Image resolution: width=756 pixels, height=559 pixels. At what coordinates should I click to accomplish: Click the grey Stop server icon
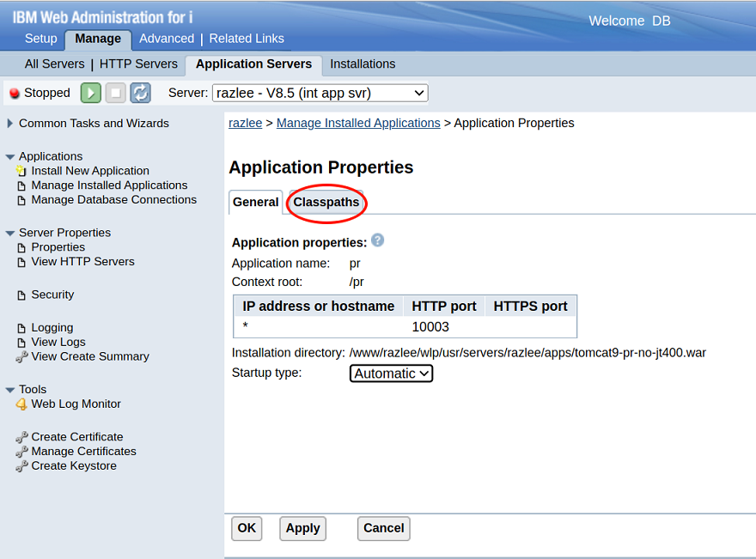(116, 93)
